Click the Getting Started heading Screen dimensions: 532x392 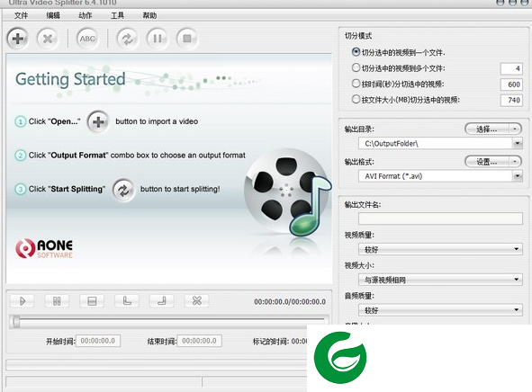(70, 80)
